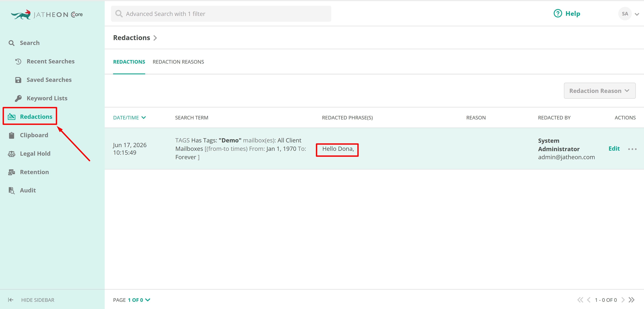Viewport: 644px width, 309px height.
Task: Open the page 1 OF 0 selector
Action: pyautogui.click(x=139, y=300)
